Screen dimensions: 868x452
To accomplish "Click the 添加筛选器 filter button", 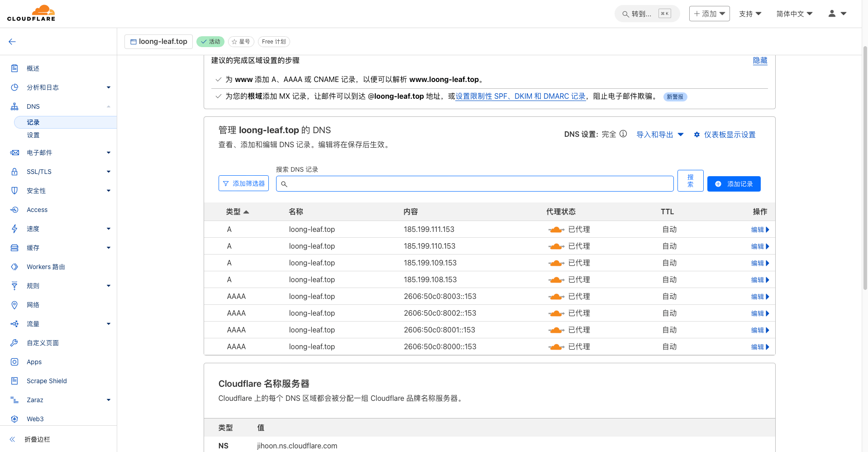I will click(x=243, y=183).
